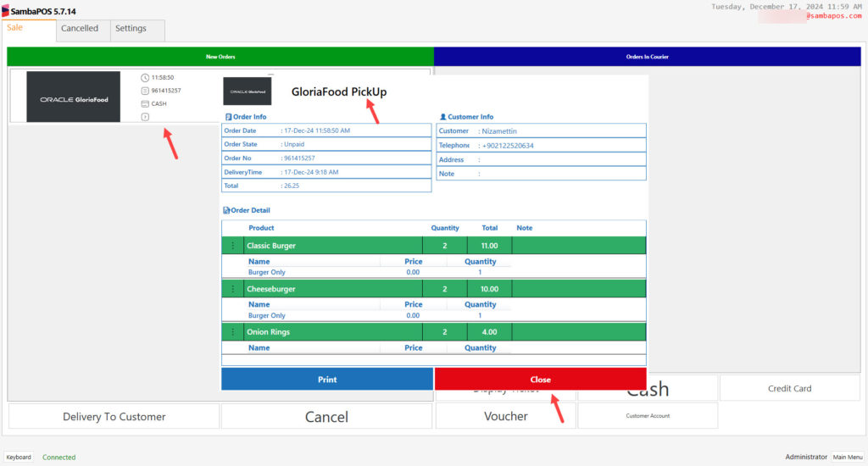This screenshot has height=466, width=868.
Task: Open the Sale tab
Action: click(x=29, y=31)
